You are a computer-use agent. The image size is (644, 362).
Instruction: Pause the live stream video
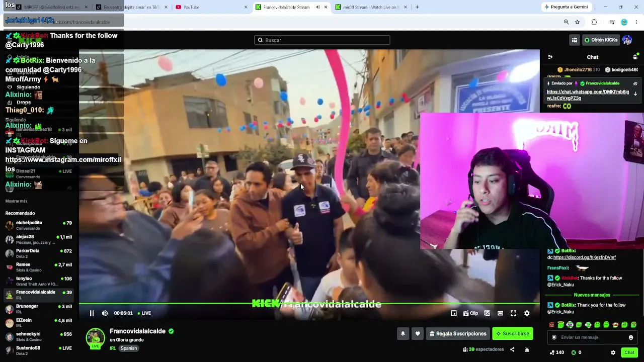coord(92,313)
